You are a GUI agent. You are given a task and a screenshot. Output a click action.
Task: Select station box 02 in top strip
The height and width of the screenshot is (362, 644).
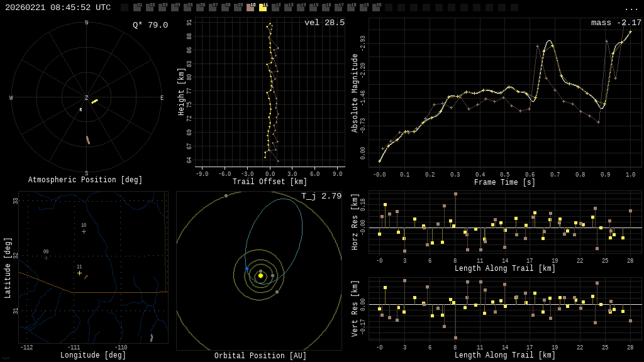(150, 8)
